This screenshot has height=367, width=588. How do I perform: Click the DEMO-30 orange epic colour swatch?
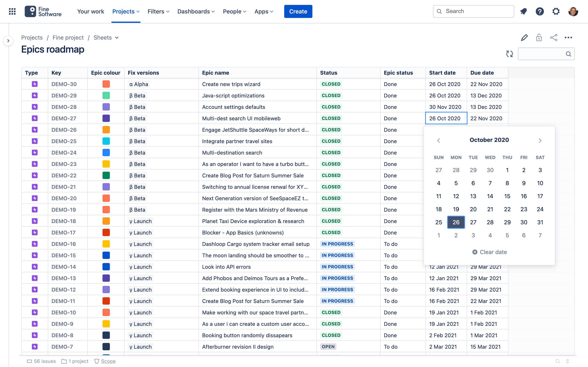[x=106, y=84]
